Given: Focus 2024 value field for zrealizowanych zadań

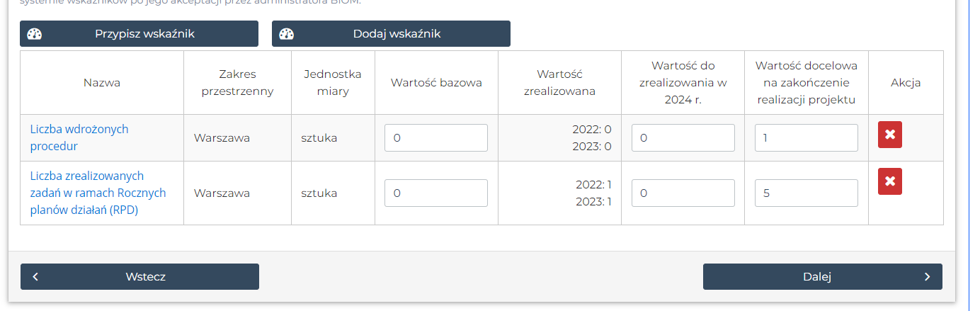Looking at the screenshot, I should tap(683, 193).
